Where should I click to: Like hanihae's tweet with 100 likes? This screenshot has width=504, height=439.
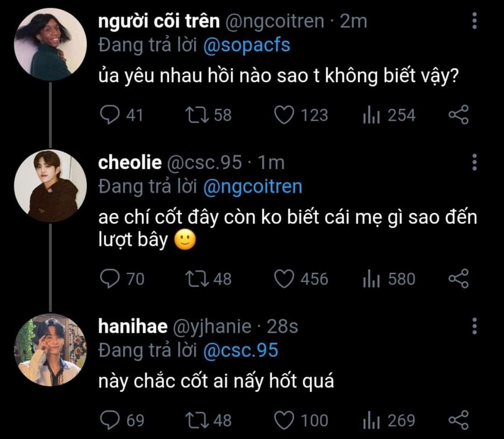pyautogui.click(x=284, y=420)
